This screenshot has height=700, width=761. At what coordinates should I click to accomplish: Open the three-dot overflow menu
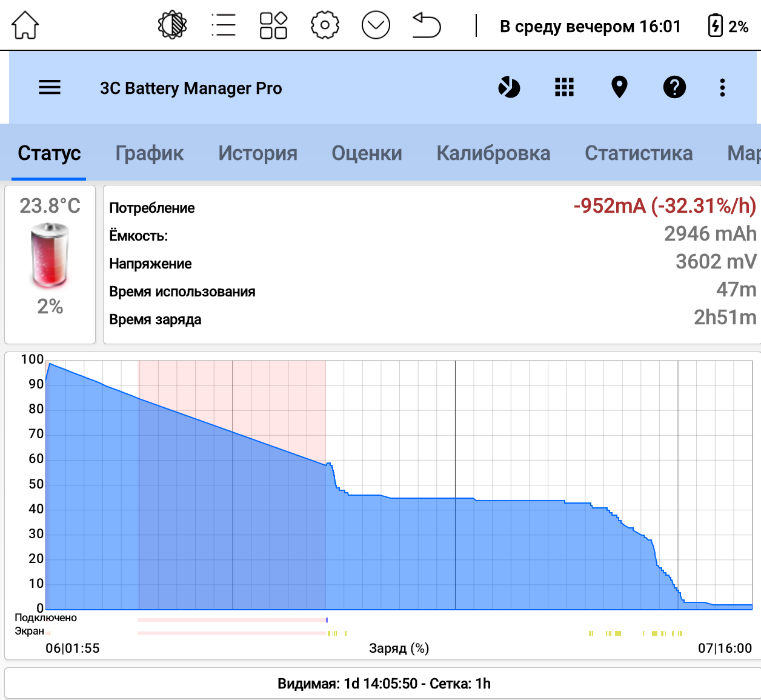722,88
